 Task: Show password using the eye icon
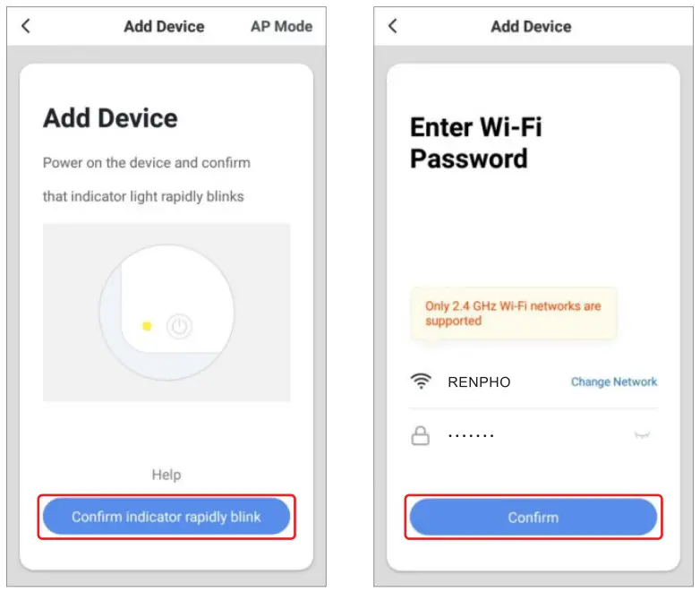click(641, 436)
